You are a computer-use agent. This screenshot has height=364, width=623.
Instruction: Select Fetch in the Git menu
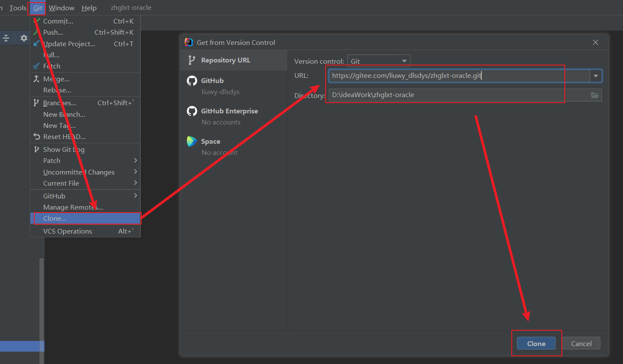coord(85,66)
